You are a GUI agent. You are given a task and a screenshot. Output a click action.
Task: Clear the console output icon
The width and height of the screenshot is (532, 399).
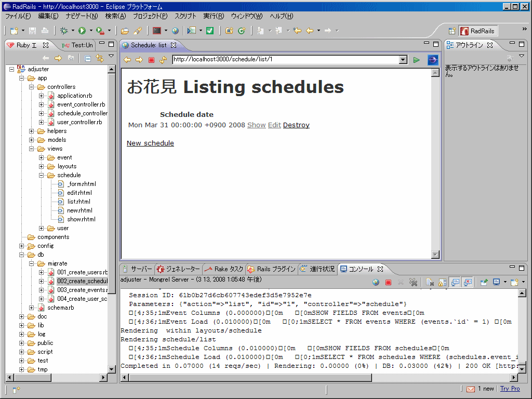coord(430,282)
